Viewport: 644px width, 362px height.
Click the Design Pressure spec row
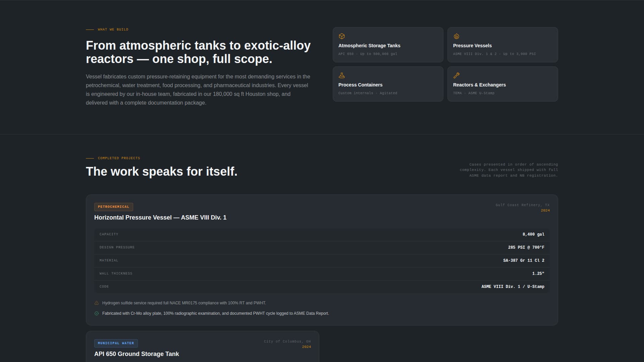322,247
